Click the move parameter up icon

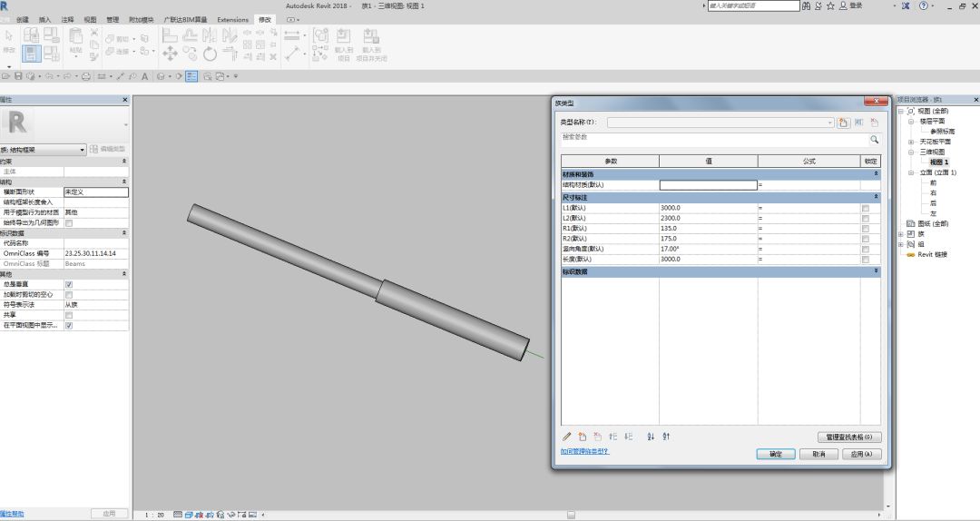(613, 437)
